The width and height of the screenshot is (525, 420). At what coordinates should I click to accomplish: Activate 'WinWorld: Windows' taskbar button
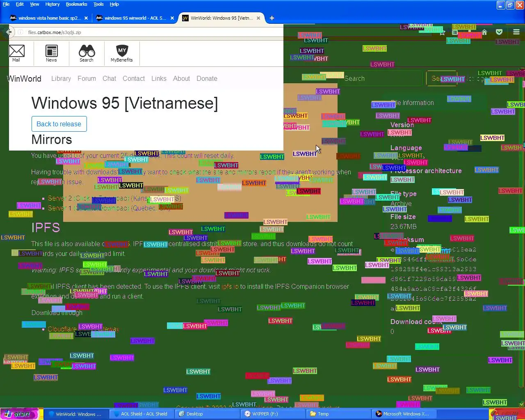[76, 414]
